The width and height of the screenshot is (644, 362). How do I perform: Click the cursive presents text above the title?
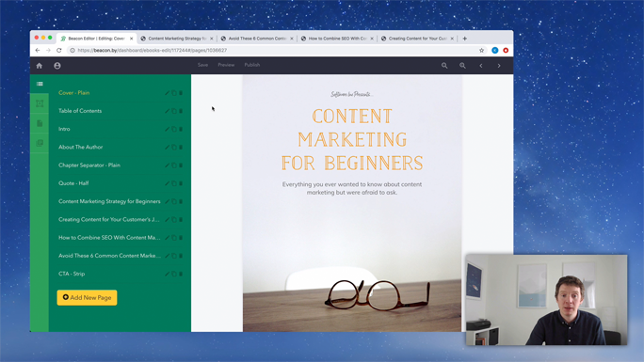tap(352, 94)
